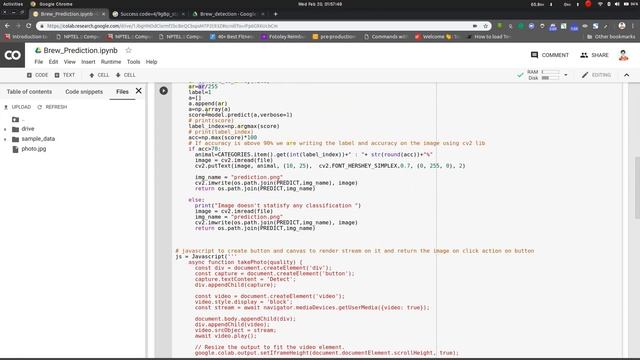Run the code cell with the play button

[x=164, y=91]
